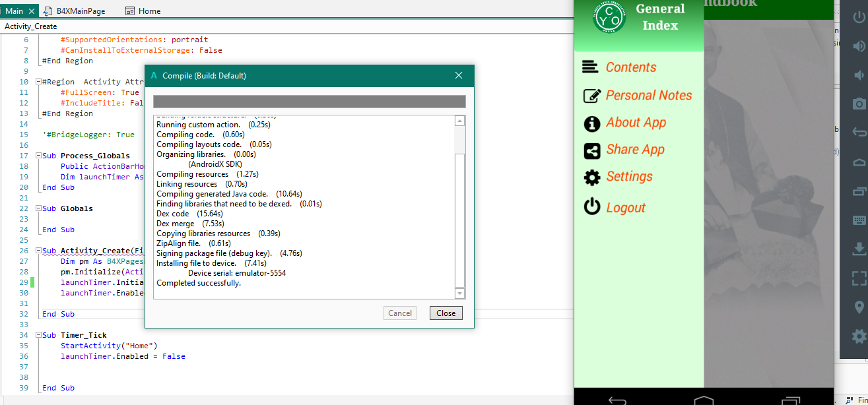
Task: Close Compile dialog with title X
Action: 459,75
